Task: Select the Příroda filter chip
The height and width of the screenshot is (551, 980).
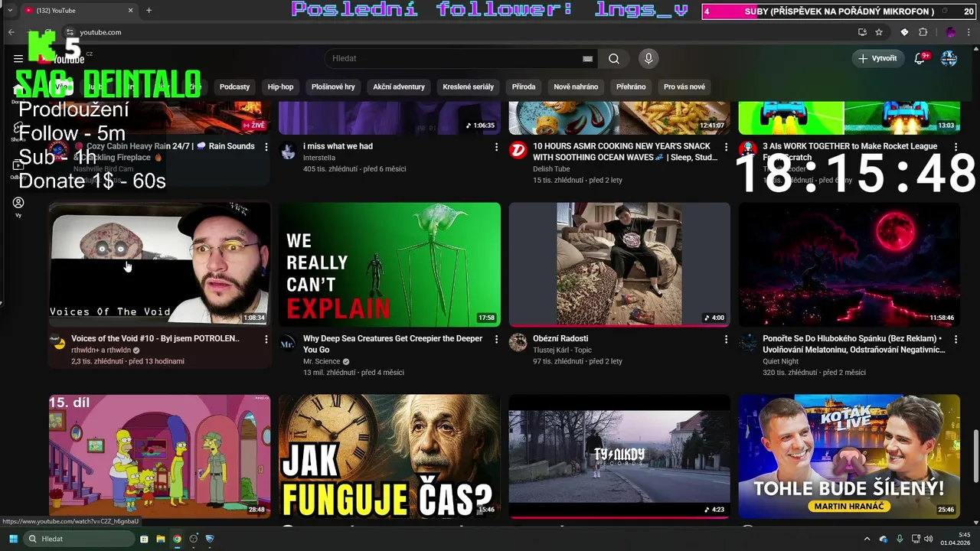Action: 524,87
